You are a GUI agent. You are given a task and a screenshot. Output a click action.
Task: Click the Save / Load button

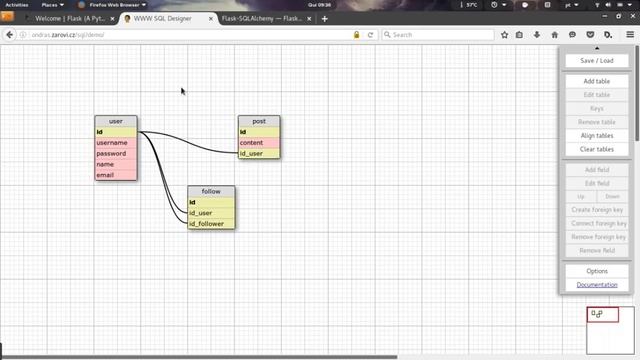(597, 60)
